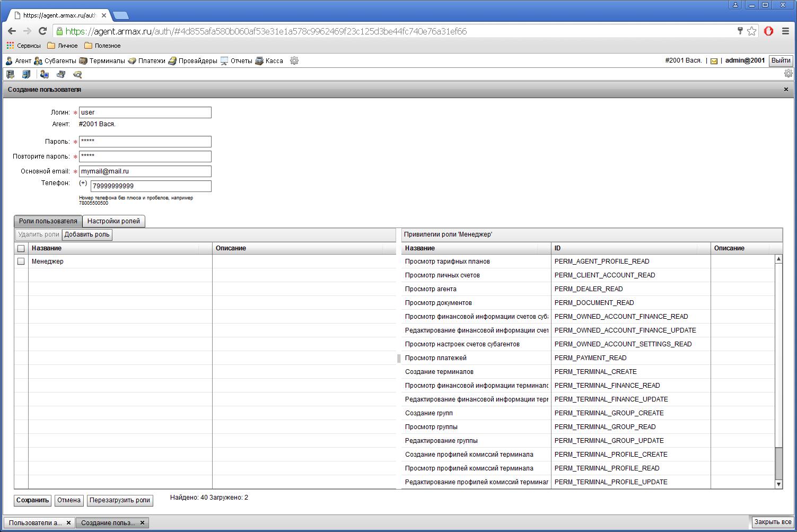Screen dimensions: 797x532
Task: Open the Провайдеры menu
Action: (192, 61)
